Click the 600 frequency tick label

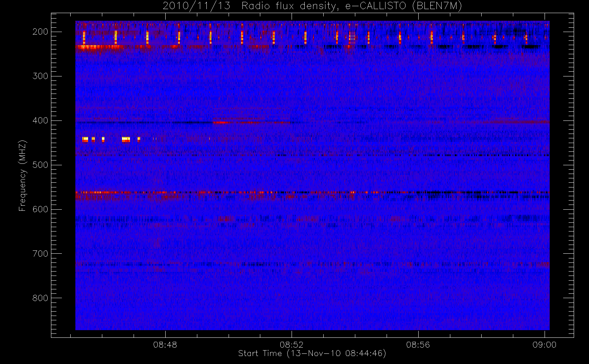point(40,209)
